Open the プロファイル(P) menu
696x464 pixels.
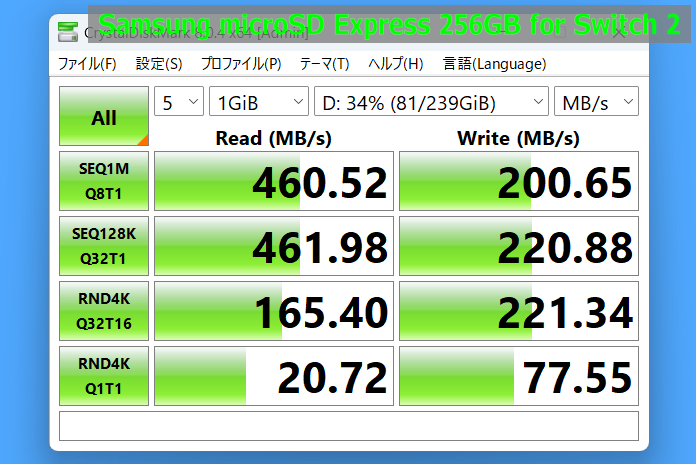[x=241, y=64]
